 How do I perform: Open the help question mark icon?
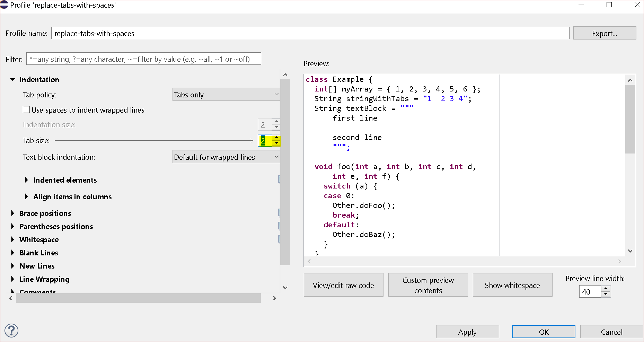tap(11, 331)
